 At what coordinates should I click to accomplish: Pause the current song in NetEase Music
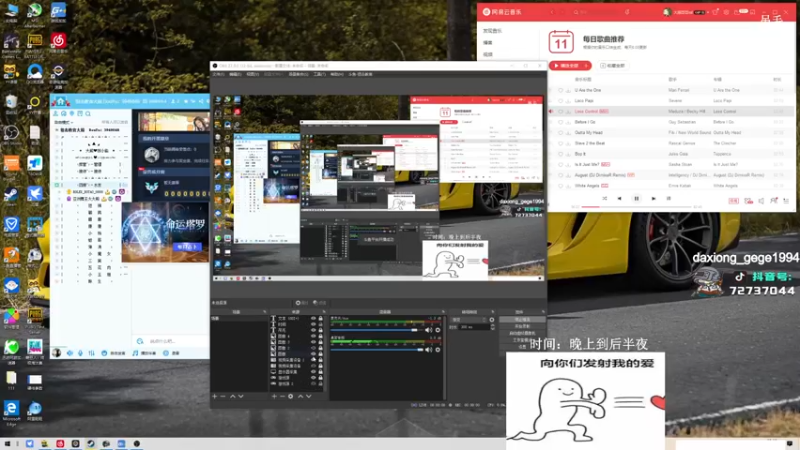click(636, 198)
